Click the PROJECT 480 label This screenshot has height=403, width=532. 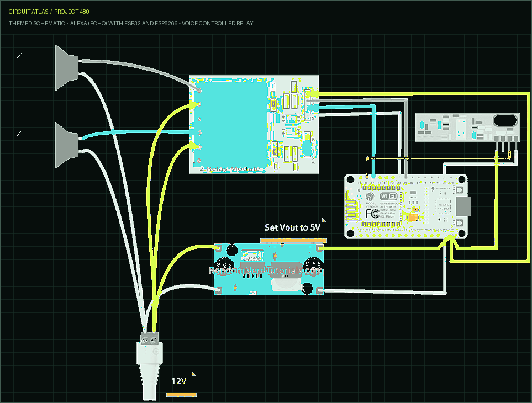tap(72, 12)
